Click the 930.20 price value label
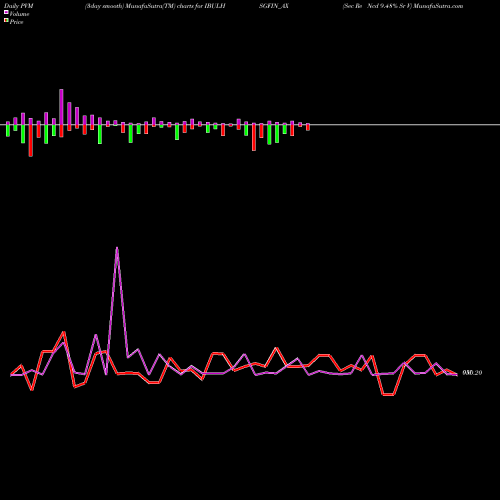This screenshot has height=500, width=500. click(x=472, y=373)
